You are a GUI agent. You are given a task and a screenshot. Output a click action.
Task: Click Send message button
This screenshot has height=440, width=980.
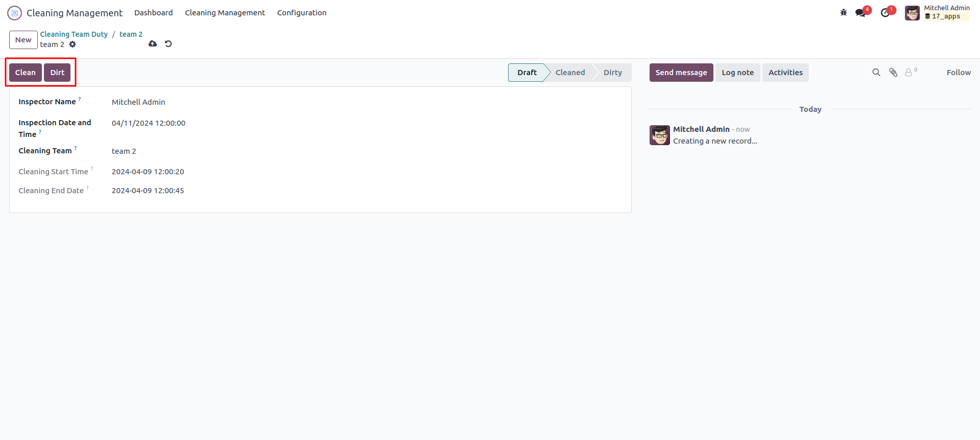681,73
